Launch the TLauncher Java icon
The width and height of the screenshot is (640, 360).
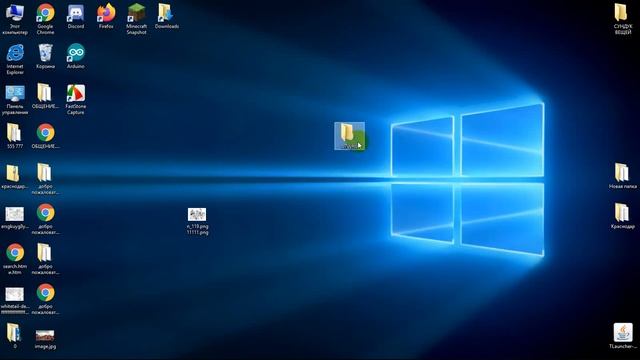click(x=623, y=336)
